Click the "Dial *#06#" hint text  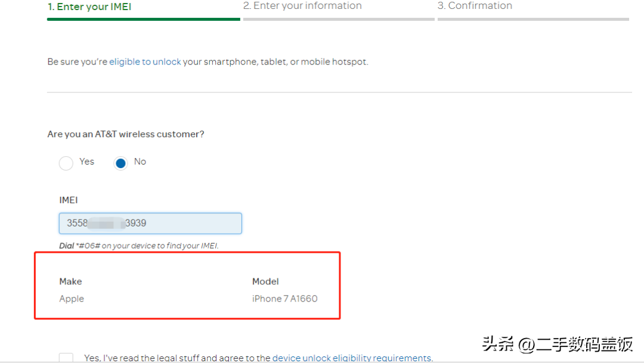click(x=138, y=246)
